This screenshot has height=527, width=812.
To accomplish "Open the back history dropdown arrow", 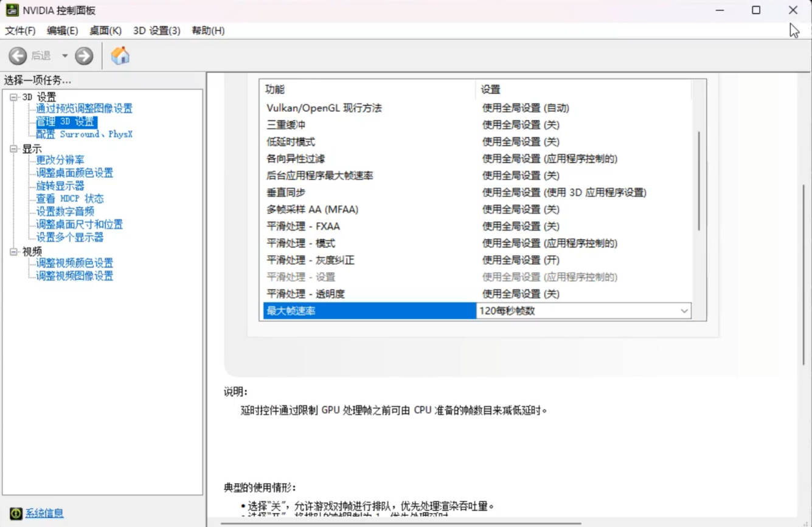I will tap(64, 56).
